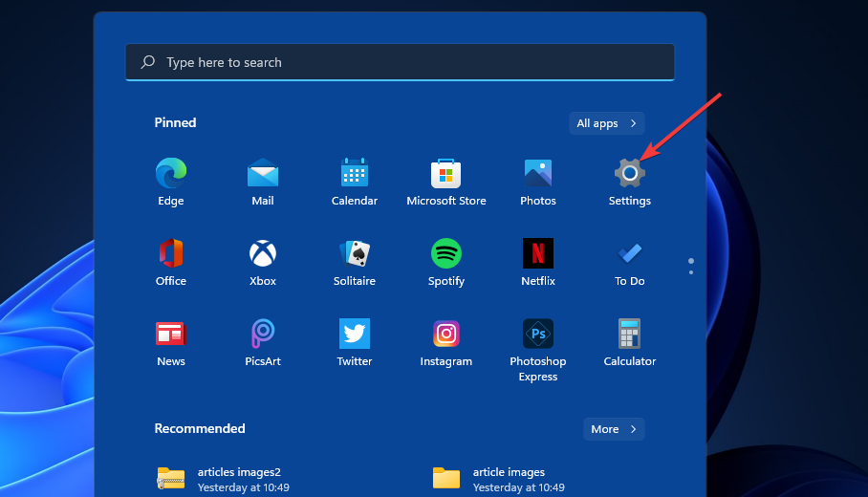Launch the Instagram app

coord(446,342)
